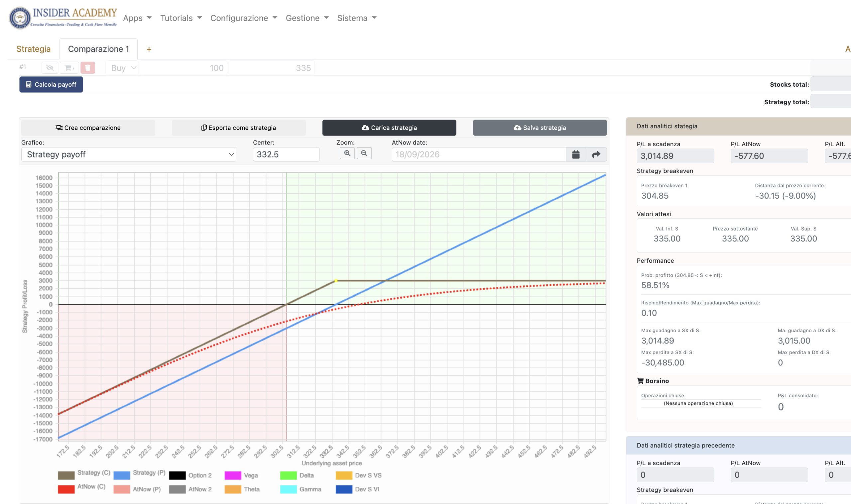Toggle Dev S VS legend swatch

[344, 475]
